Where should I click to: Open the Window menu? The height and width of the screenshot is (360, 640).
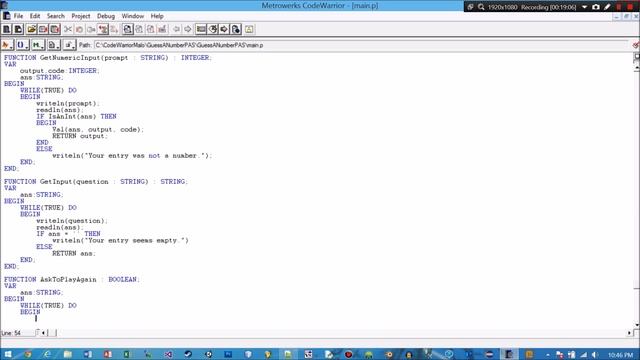133,16
